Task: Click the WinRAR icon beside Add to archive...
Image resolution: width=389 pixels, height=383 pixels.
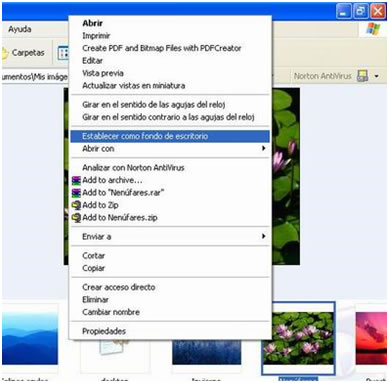Action: point(76,180)
